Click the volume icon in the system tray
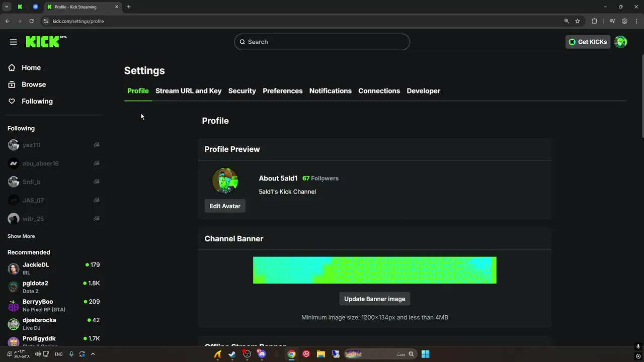The height and width of the screenshot is (362, 644). [37, 354]
